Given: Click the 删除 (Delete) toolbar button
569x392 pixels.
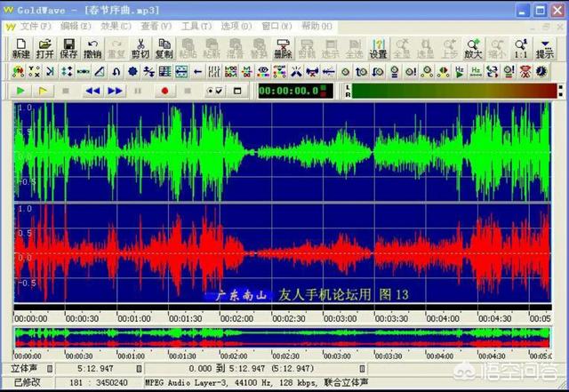Looking at the screenshot, I should [x=283, y=49].
